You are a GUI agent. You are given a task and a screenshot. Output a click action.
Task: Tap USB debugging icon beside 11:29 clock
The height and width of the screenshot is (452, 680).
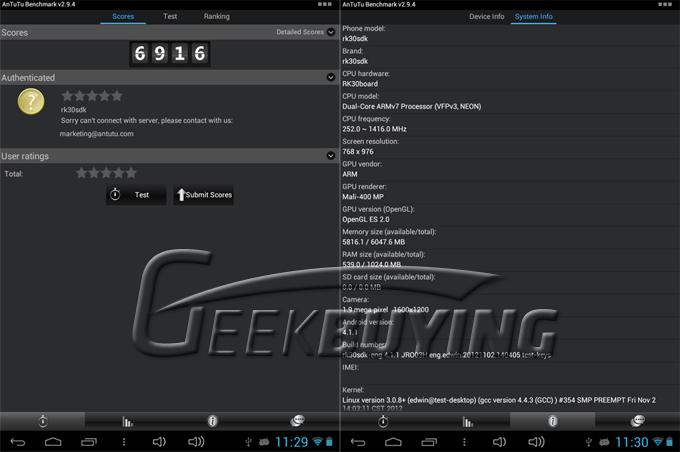pos(248,442)
